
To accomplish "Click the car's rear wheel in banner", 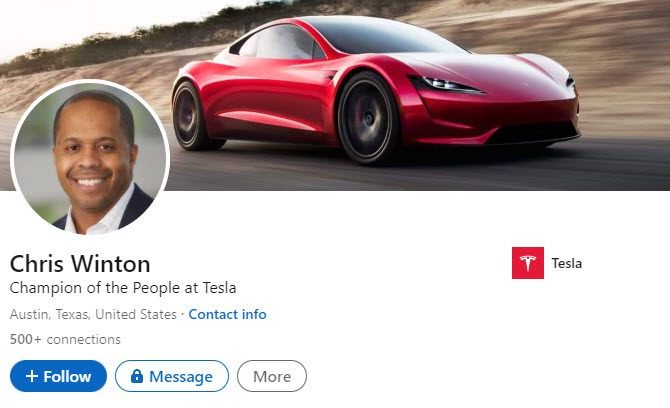I will [x=189, y=116].
